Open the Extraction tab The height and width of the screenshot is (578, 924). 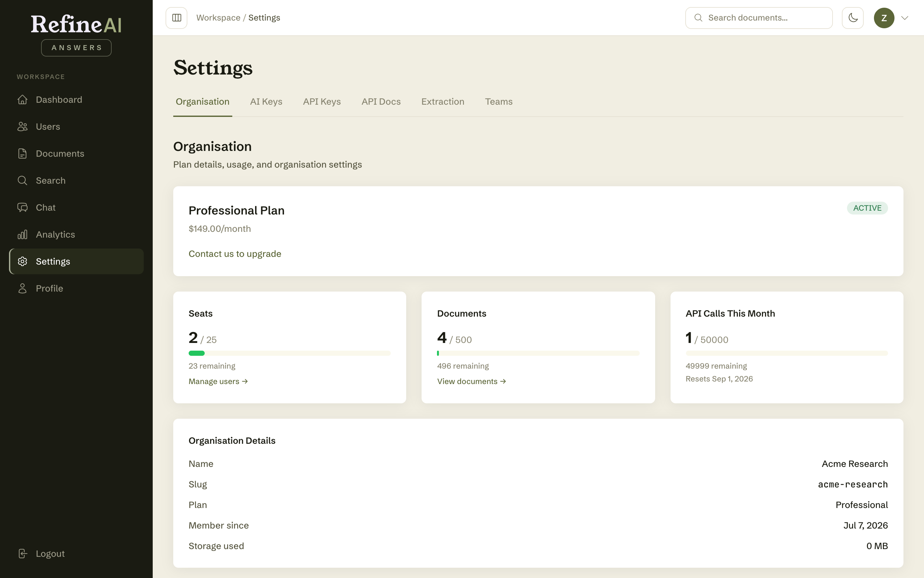(x=443, y=102)
